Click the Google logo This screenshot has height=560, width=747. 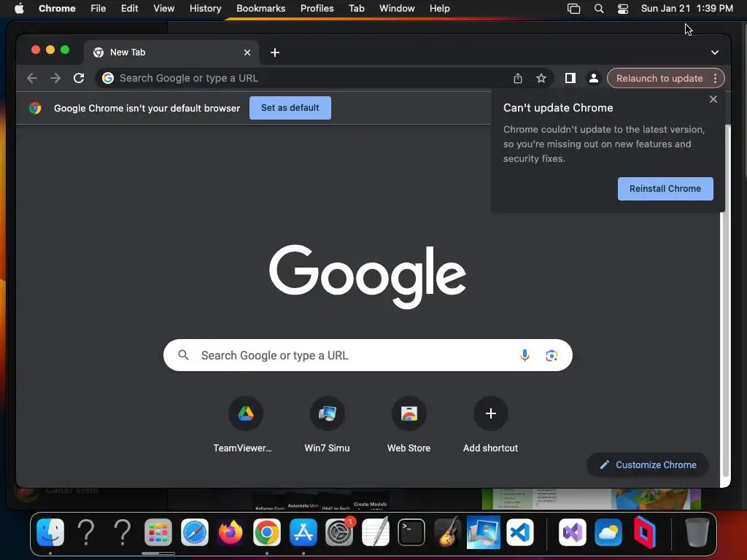(368, 276)
